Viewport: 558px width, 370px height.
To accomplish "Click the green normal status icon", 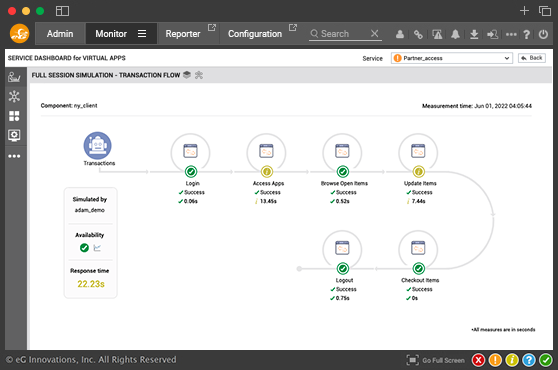I will click(546, 360).
